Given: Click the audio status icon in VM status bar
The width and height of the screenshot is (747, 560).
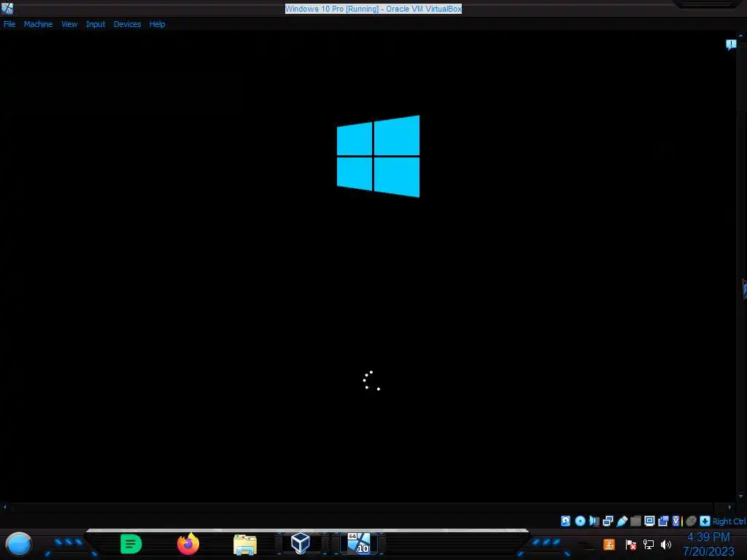Looking at the screenshot, I should tap(594, 521).
